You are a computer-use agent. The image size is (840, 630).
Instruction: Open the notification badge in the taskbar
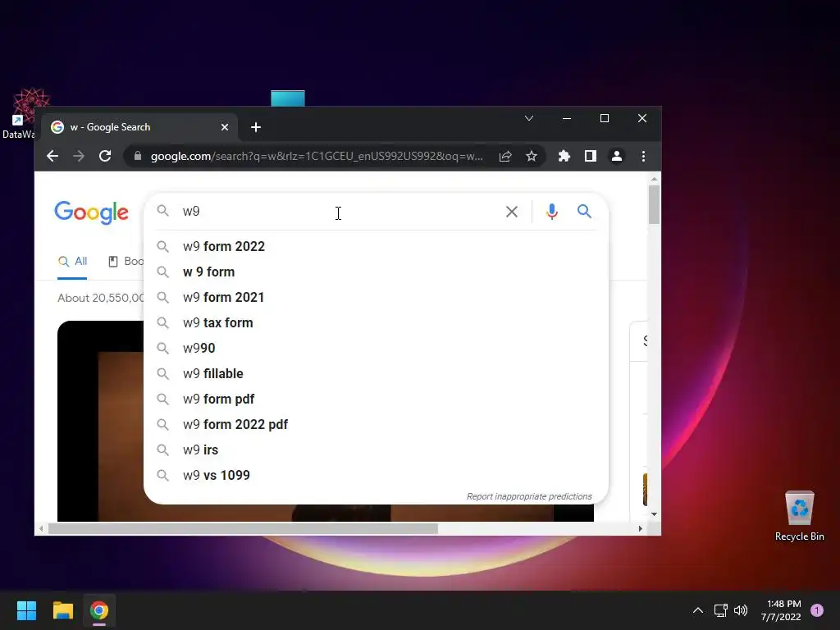pos(817,610)
